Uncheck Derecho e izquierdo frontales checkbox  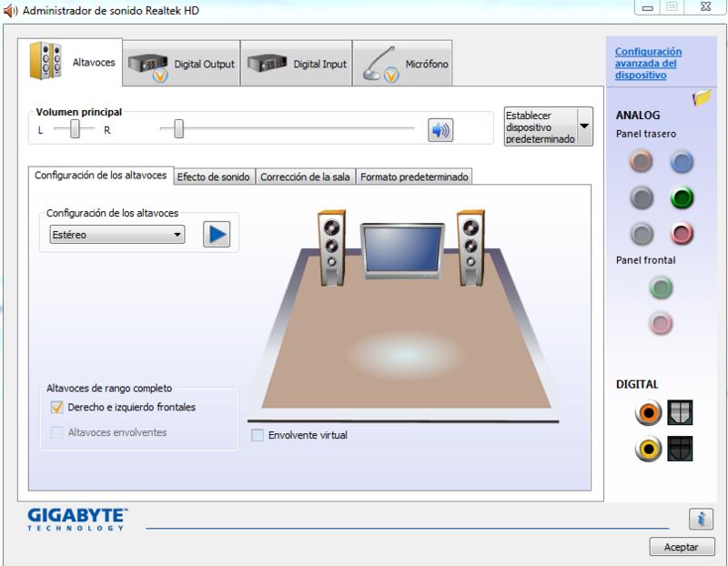click(57, 408)
